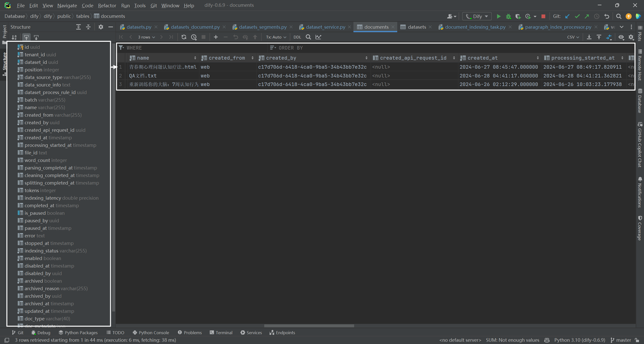Open the Tx: Auto transaction mode dropdown
The image size is (644, 344).
[276, 37]
